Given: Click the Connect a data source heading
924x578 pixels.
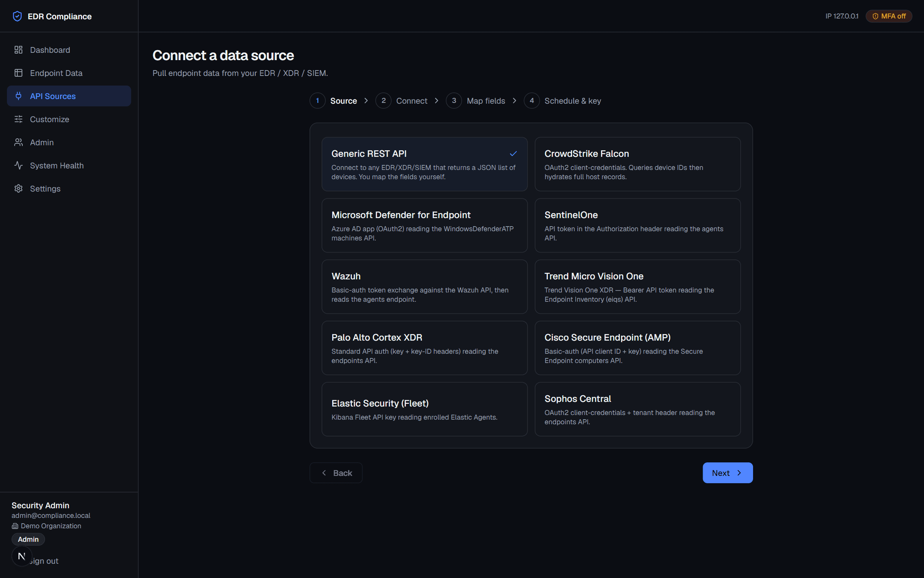Looking at the screenshot, I should pos(223,55).
